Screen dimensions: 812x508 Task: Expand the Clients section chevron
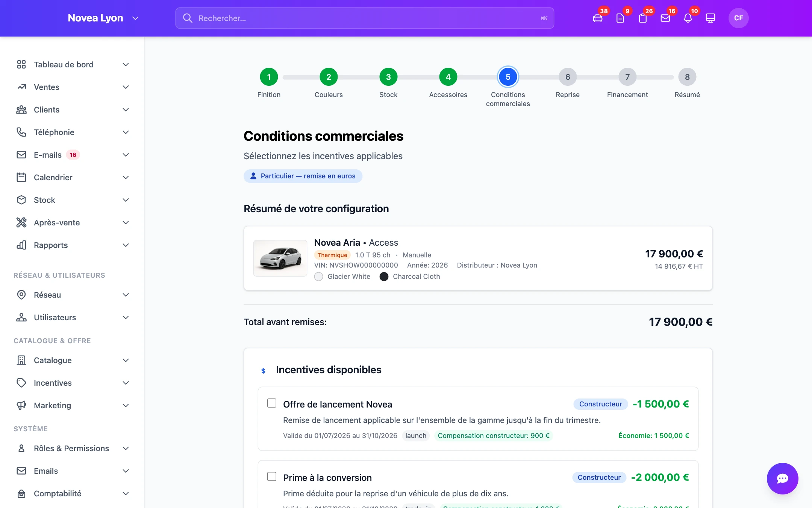[126, 110]
